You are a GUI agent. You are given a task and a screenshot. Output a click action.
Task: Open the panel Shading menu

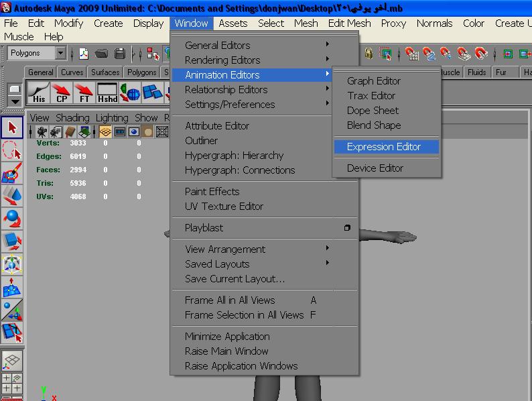pyautogui.click(x=72, y=118)
